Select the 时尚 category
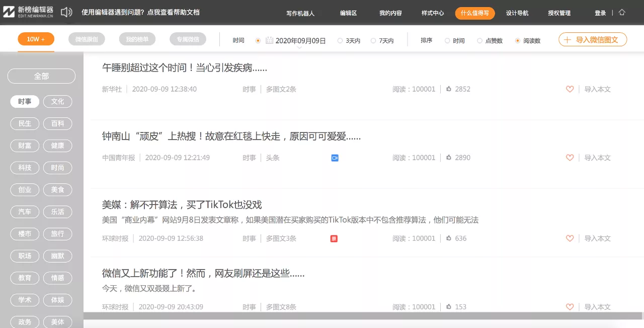 [x=58, y=168]
